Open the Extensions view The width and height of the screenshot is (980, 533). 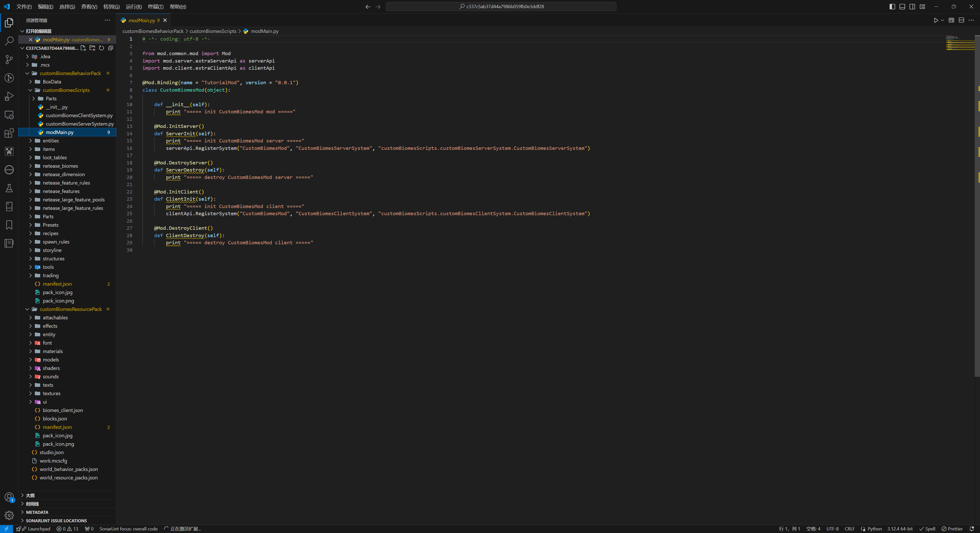click(9, 133)
